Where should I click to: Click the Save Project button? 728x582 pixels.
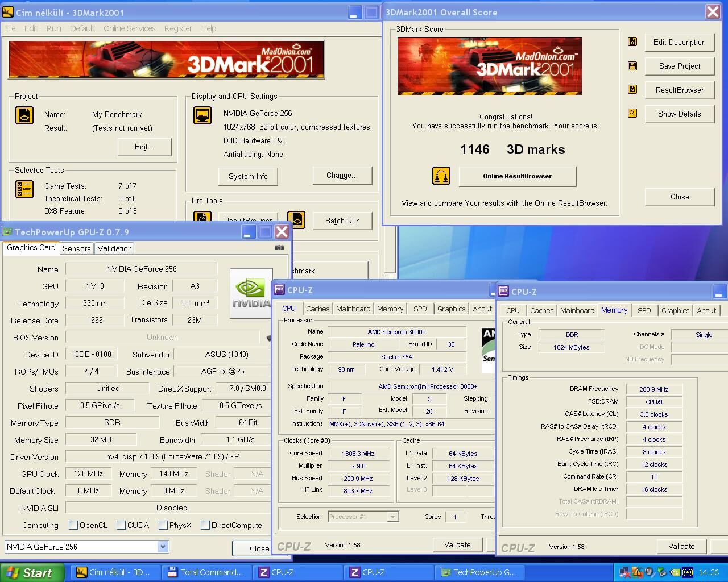679,66
